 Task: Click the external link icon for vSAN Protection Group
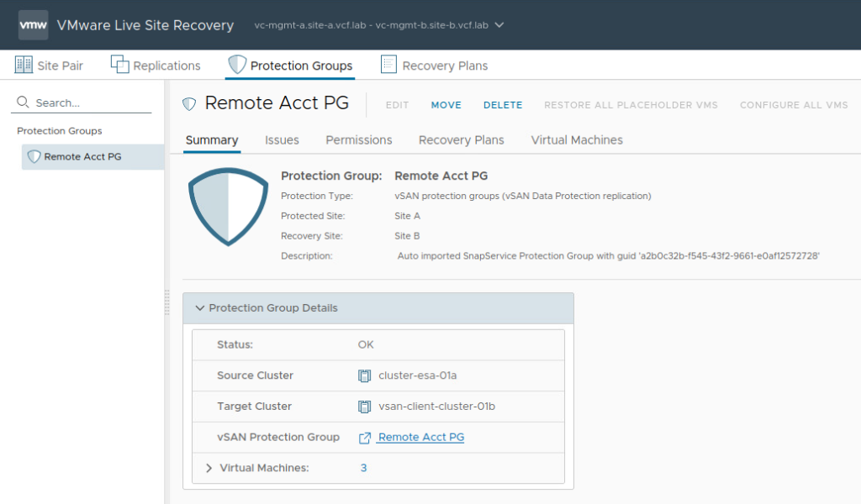pos(365,438)
